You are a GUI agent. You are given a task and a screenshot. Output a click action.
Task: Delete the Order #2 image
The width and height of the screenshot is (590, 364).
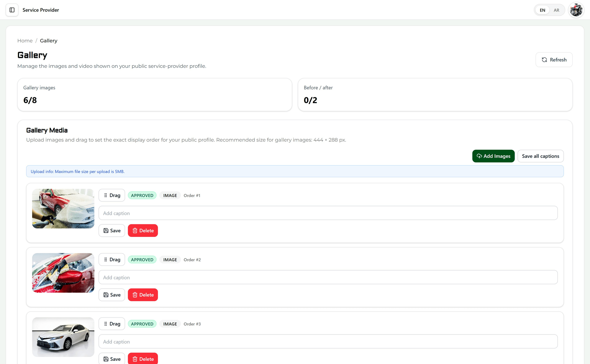click(x=143, y=295)
